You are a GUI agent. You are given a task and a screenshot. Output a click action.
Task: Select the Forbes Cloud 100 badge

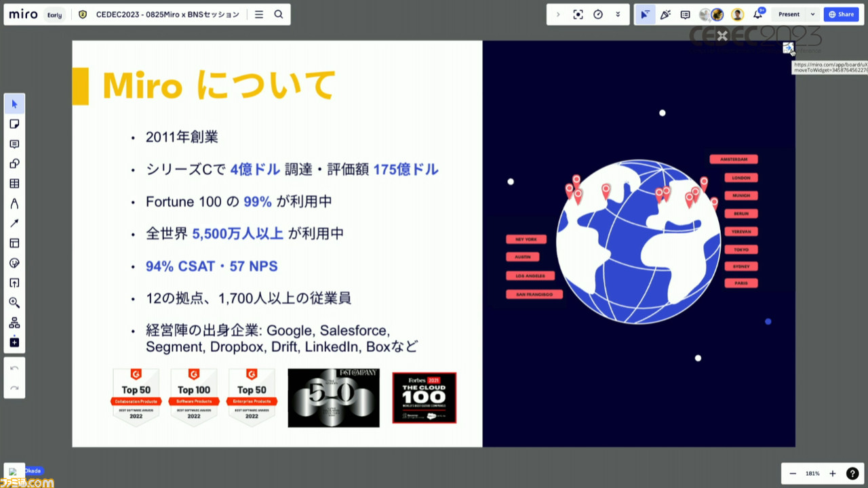425,398
